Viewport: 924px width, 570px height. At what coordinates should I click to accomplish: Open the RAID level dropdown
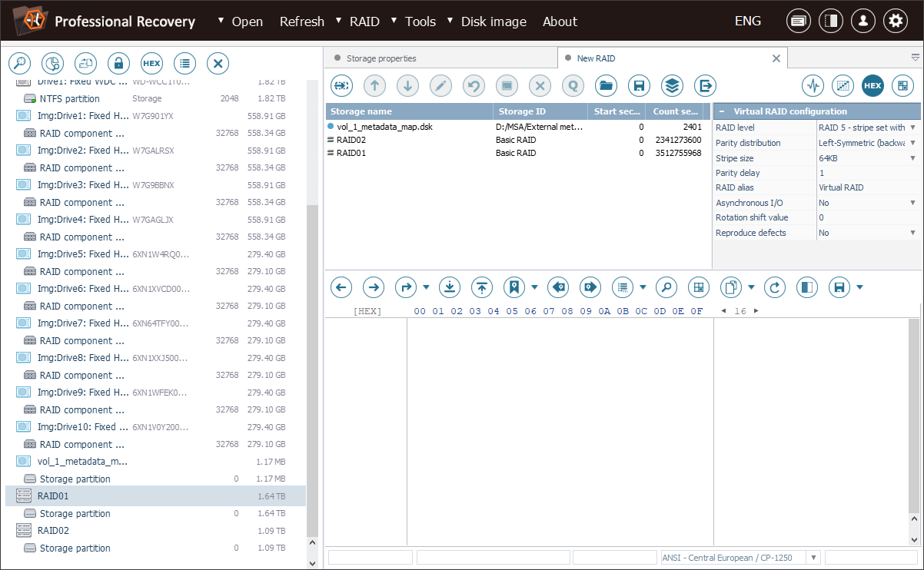[912, 128]
